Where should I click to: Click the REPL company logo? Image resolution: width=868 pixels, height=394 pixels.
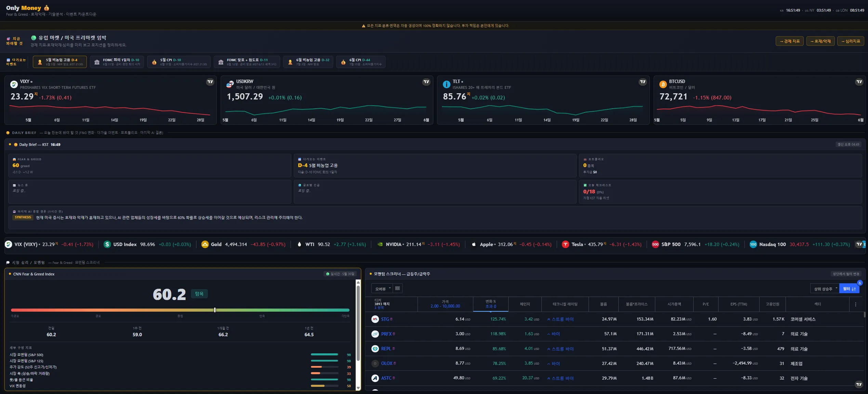click(375, 349)
